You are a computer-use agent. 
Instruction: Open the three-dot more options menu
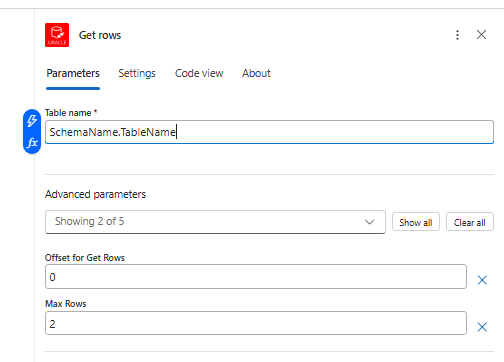tap(457, 35)
